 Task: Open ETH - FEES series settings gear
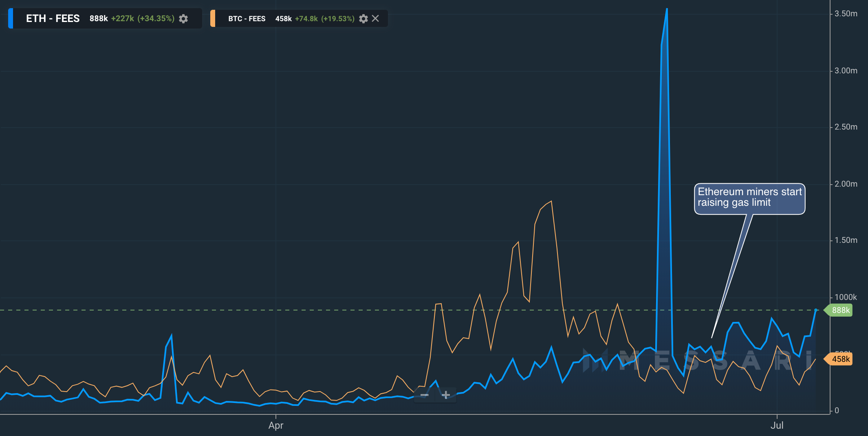tap(183, 19)
